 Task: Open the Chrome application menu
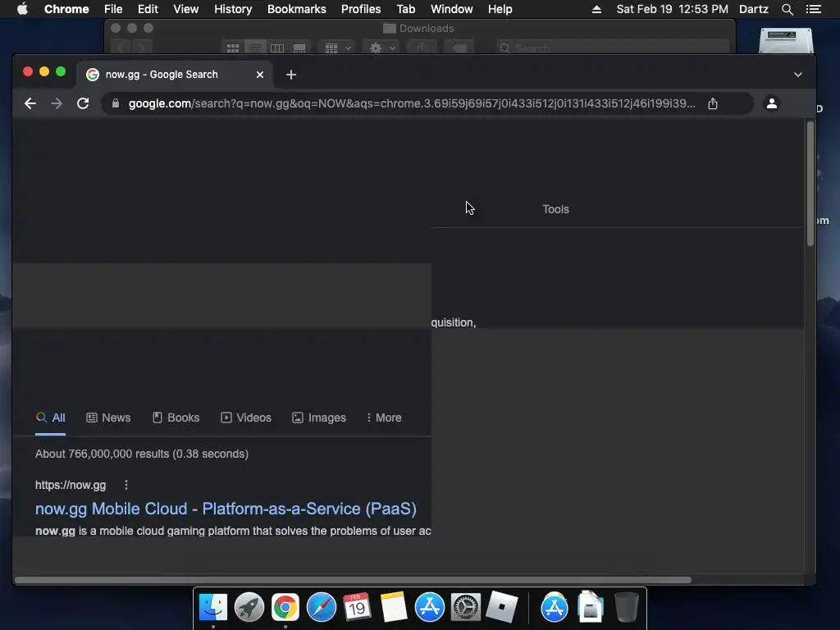coord(66,9)
